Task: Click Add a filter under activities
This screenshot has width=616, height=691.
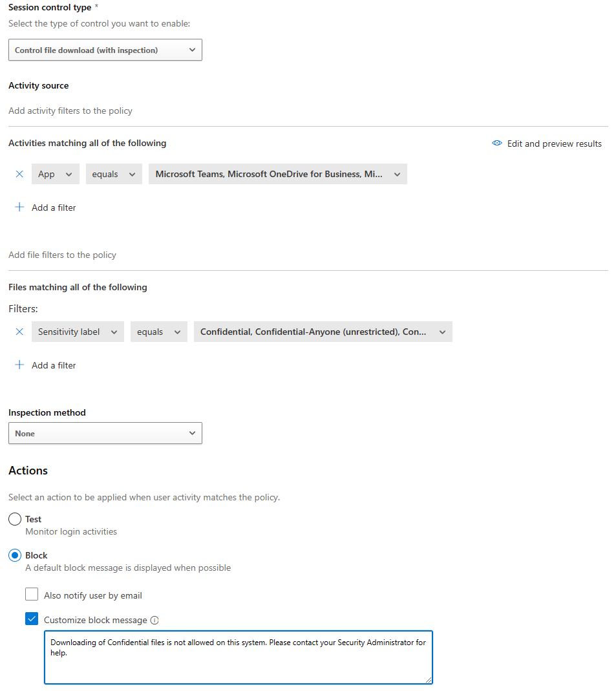Action: coord(54,207)
